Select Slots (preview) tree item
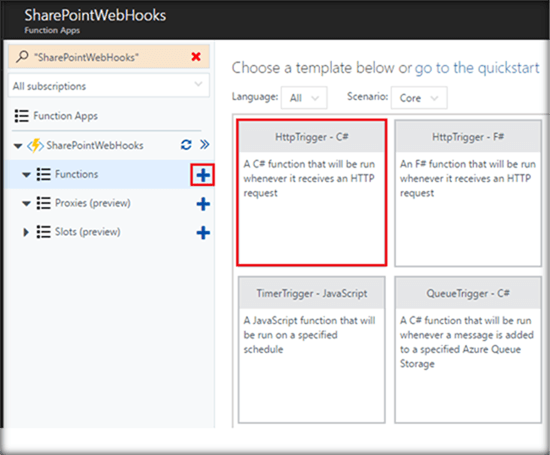550x455 pixels. (87, 232)
